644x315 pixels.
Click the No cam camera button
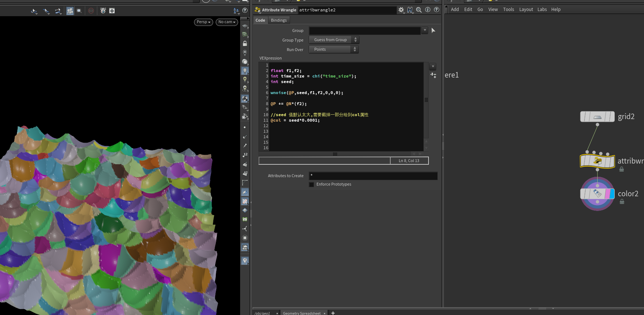[227, 22]
